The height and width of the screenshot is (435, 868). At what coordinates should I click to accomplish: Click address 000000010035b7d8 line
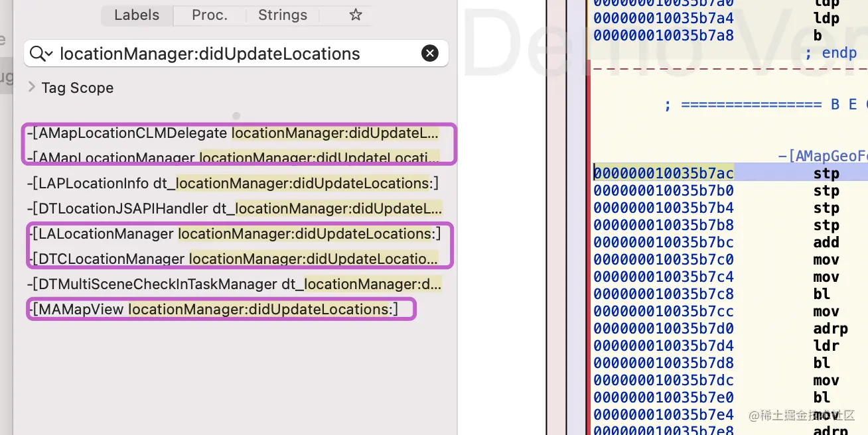pyautogui.click(x=664, y=363)
